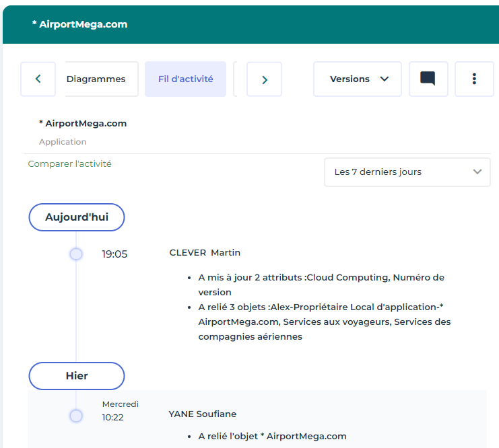Open the 'Les 7 derniers jours' period dropdown
Viewport: 499px width, 448px height.
click(407, 172)
